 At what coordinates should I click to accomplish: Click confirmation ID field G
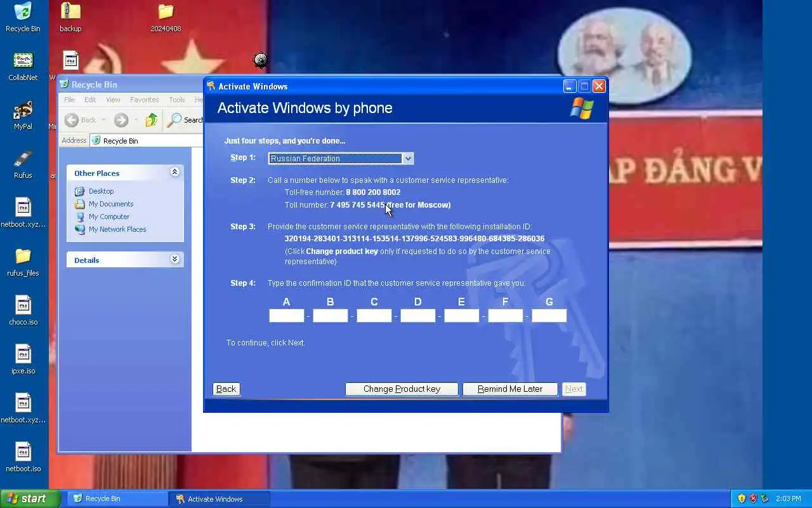[x=549, y=316]
